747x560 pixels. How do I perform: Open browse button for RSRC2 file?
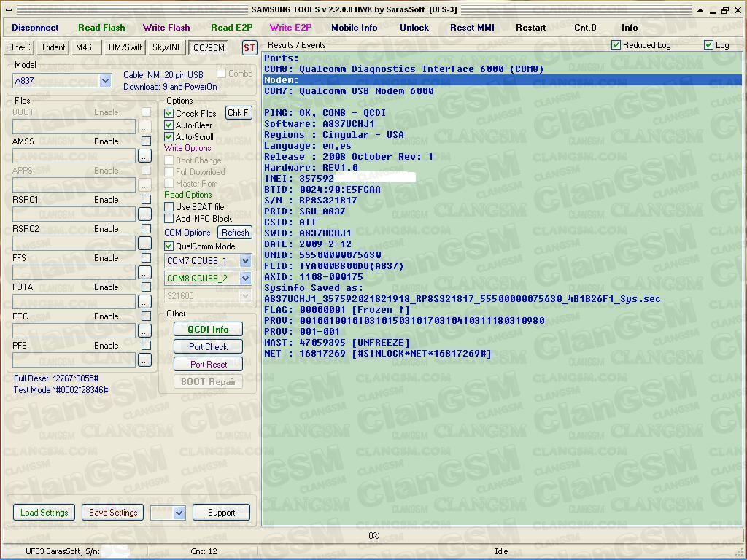click(x=144, y=244)
